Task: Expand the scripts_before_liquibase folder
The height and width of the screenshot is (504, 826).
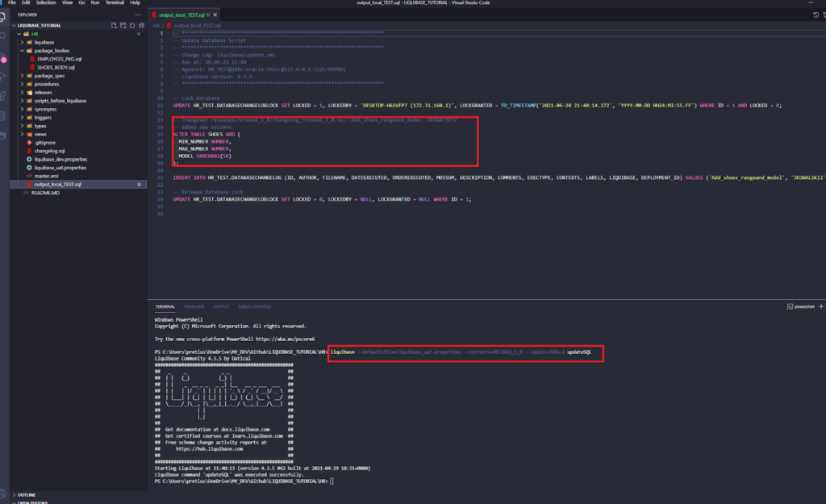Action: coord(78,101)
